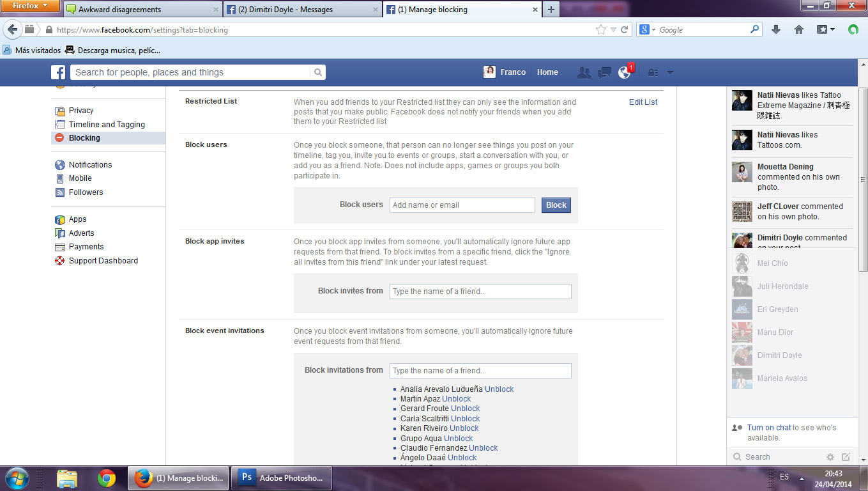This screenshot has width=868, height=491.
Task: Expand the account menu arrow in header
Action: coord(670,73)
